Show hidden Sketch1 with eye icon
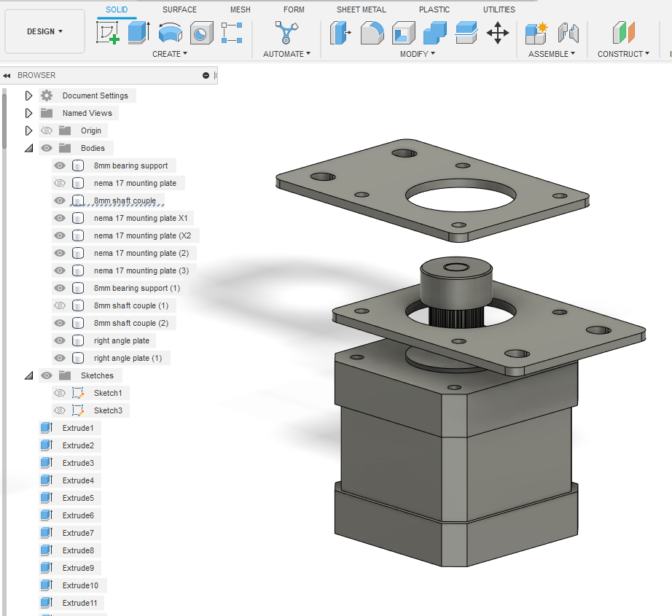The image size is (672, 616). [60, 393]
